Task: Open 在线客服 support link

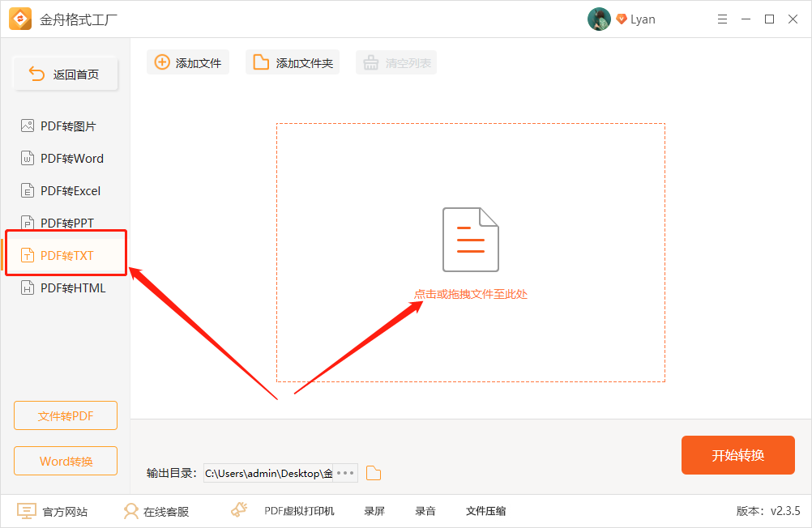Action: point(156,512)
